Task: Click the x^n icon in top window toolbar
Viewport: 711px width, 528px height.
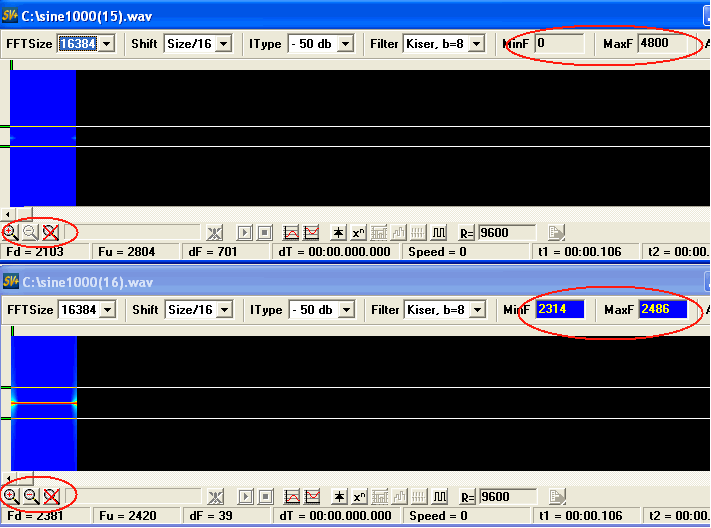Action: tap(359, 232)
